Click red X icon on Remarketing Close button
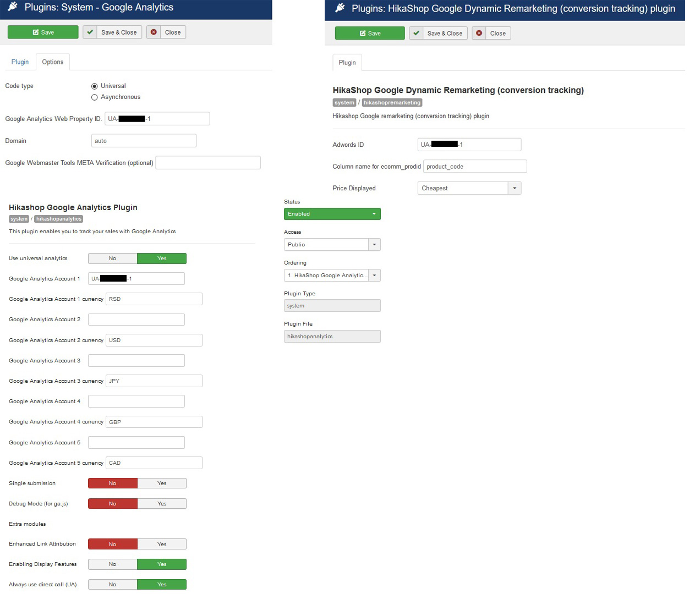This screenshot has height=594, width=700. pos(479,34)
